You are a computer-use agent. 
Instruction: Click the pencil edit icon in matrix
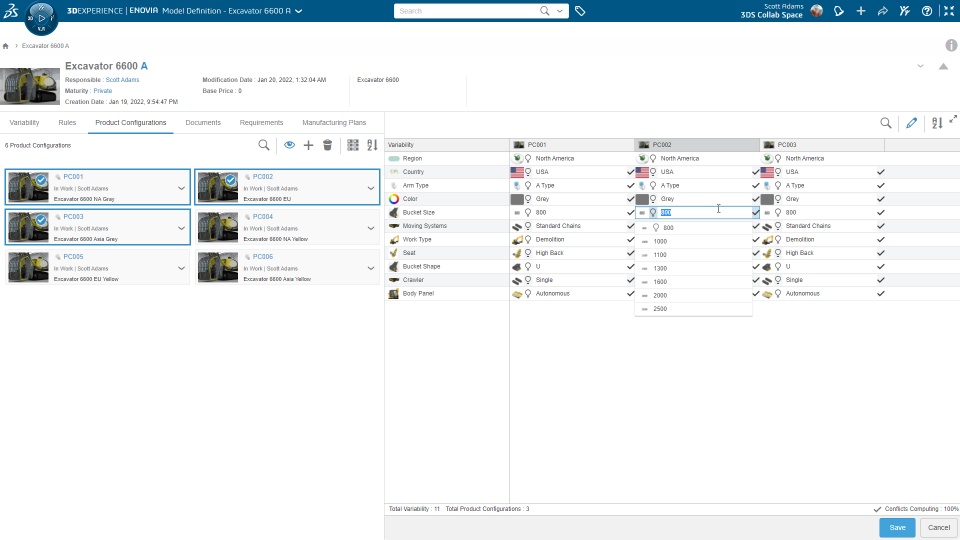coord(912,123)
